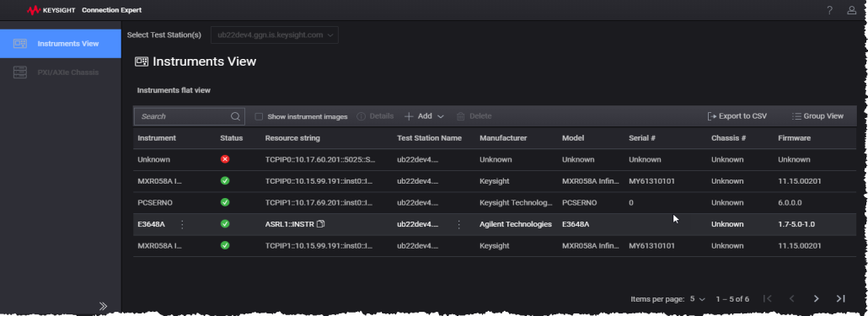Jump to the last results page
The image size is (868, 316).
click(840, 299)
